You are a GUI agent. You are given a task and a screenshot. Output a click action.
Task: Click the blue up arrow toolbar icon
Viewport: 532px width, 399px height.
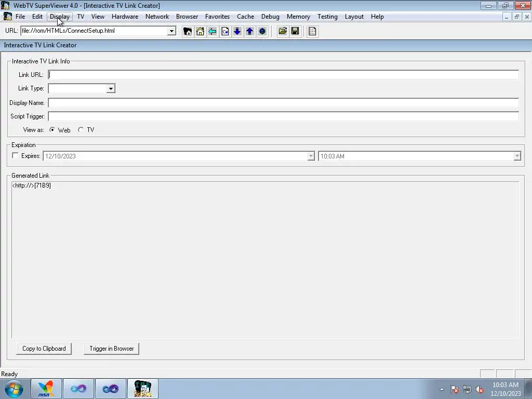click(x=250, y=32)
